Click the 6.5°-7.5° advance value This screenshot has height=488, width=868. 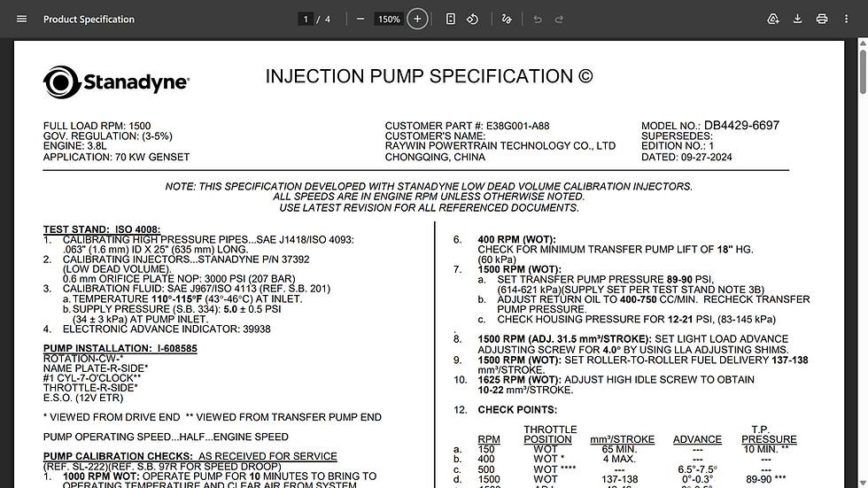pyautogui.click(x=697, y=469)
